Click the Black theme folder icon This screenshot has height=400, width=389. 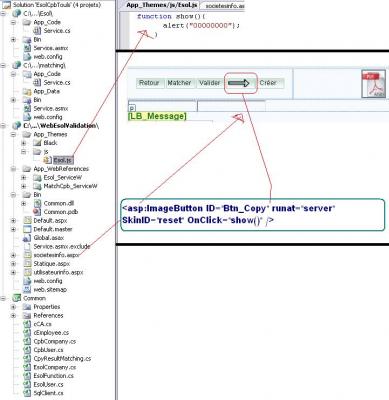coord(37,143)
